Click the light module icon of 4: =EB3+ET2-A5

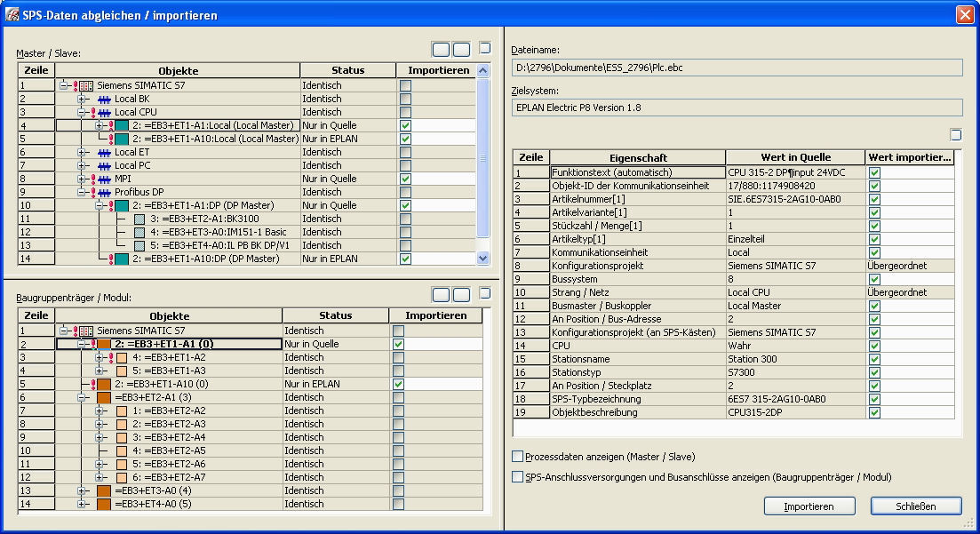pos(122,450)
